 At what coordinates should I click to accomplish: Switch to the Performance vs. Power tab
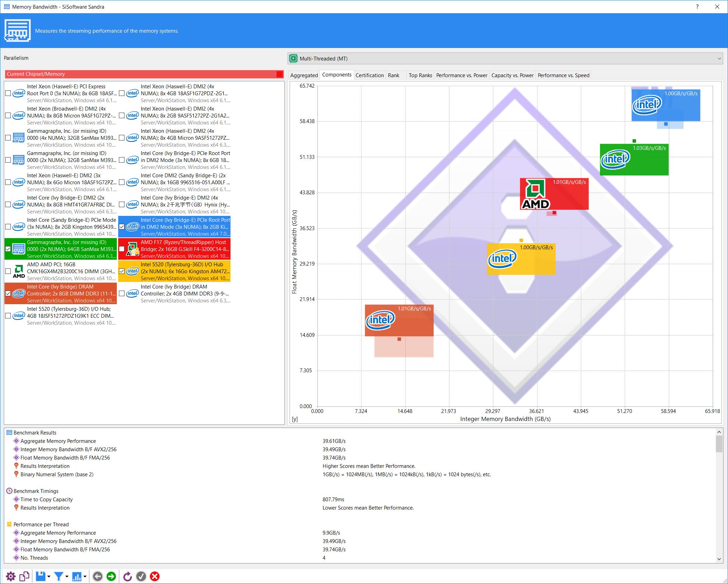[461, 75]
